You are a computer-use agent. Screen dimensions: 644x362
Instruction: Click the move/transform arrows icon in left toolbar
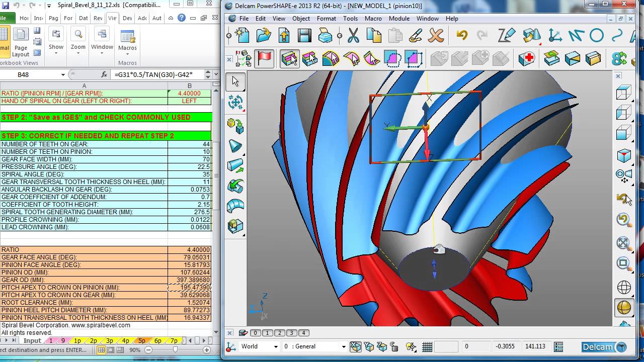[235, 103]
